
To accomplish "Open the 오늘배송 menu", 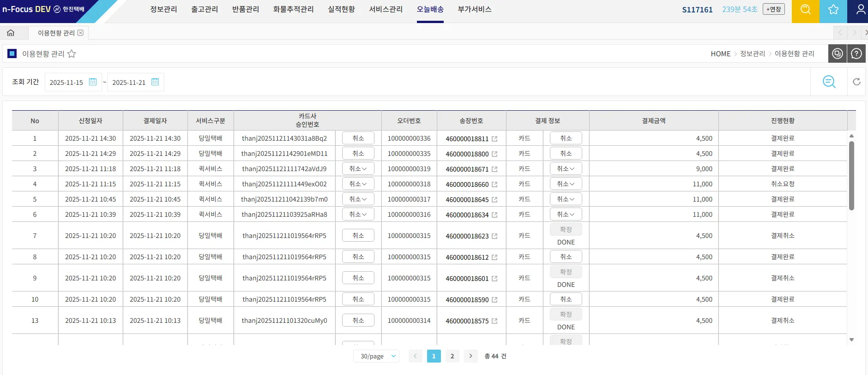I will click(430, 9).
